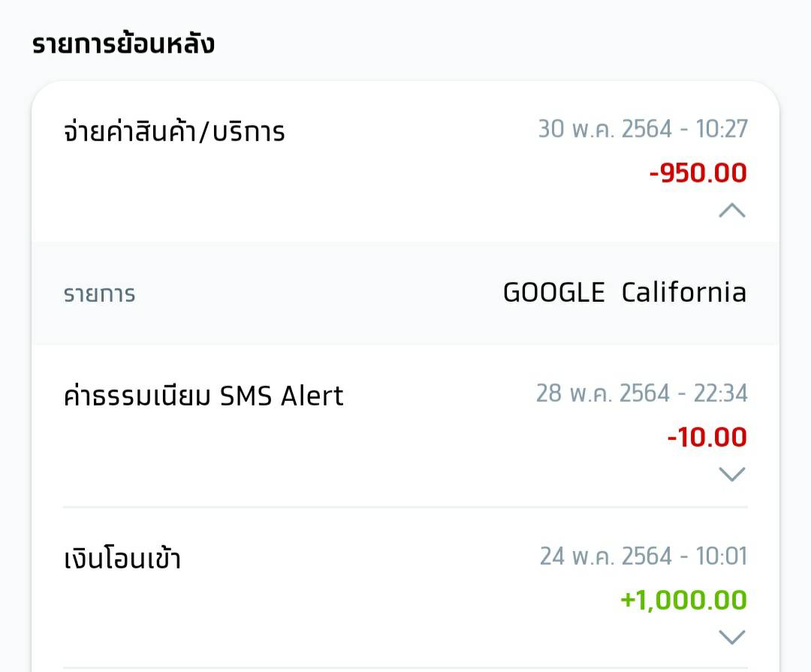Tap the รายการ label in details row
The image size is (811, 672).
pyautogui.click(x=99, y=294)
